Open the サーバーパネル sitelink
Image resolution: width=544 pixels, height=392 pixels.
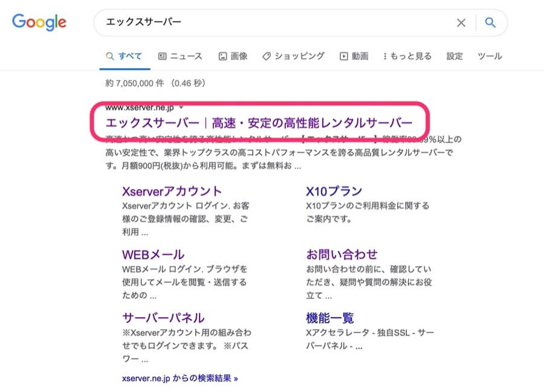pos(163,318)
